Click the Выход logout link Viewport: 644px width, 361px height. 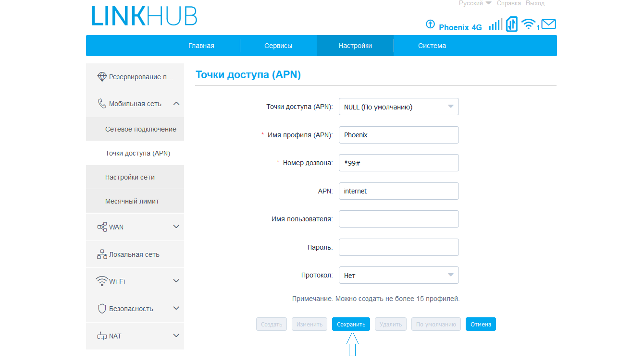tap(535, 3)
